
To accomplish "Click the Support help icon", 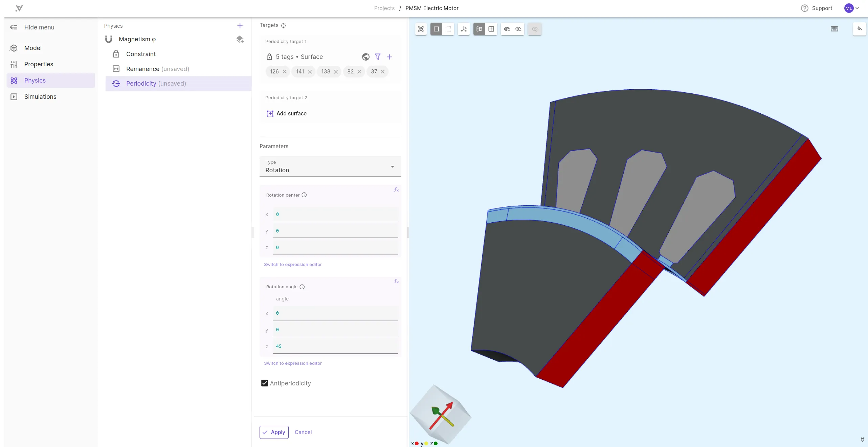I will pos(805,8).
